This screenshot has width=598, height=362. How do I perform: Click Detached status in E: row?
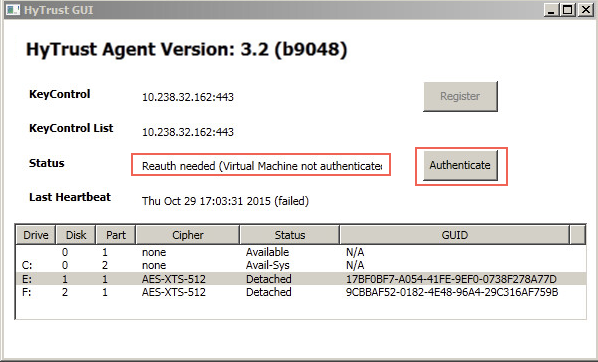(268, 279)
